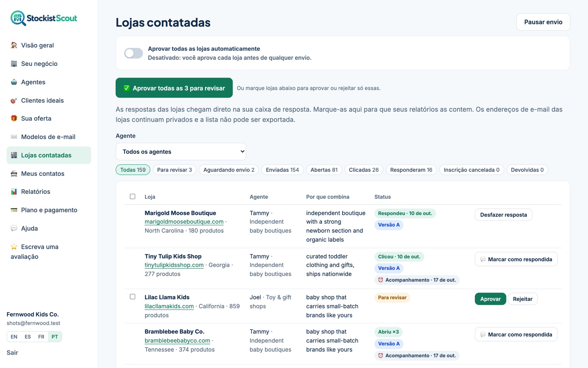Select the Aguardando envio 2 filter
Image resolution: width=588 pixels, height=368 pixels.
[x=229, y=170]
